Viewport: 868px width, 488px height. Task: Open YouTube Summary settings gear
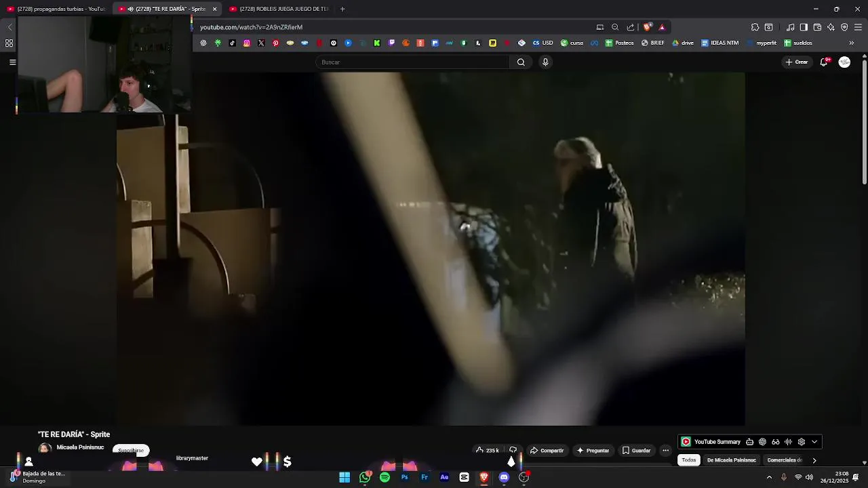(801, 442)
